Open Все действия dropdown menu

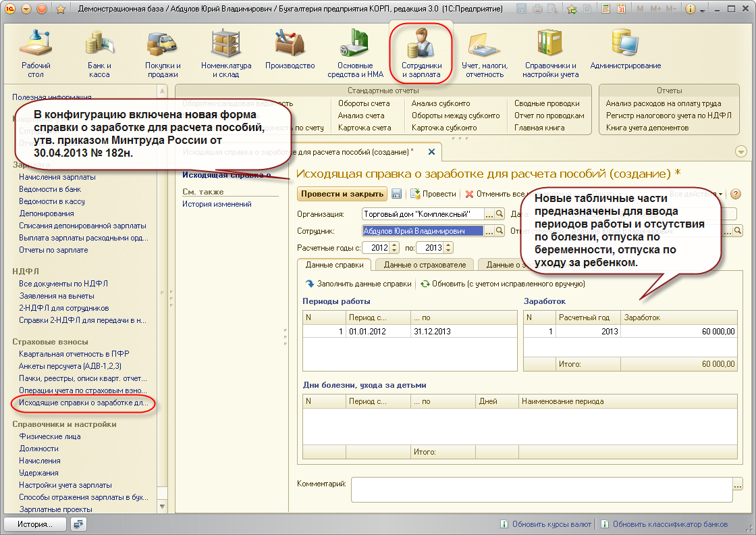[695, 194]
